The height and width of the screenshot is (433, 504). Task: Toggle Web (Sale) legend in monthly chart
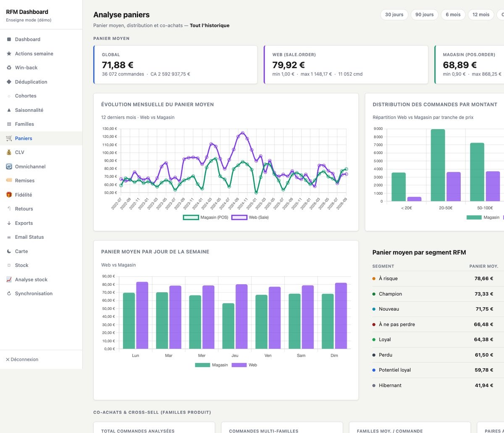250,217
